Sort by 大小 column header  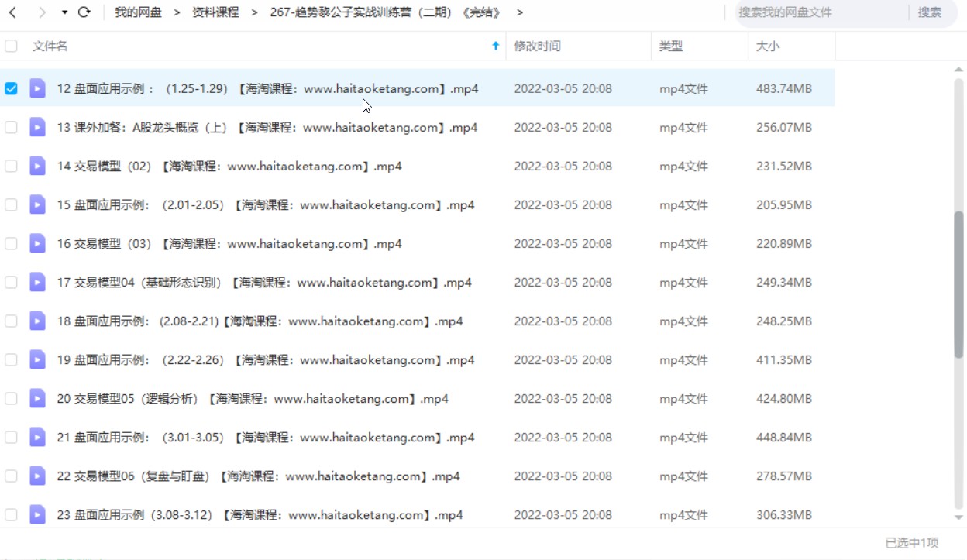(768, 46)
